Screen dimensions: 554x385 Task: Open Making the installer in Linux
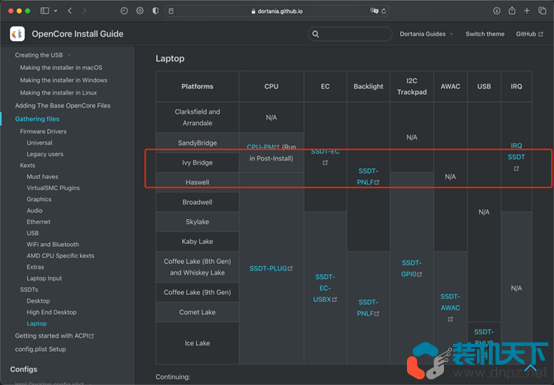58,93
